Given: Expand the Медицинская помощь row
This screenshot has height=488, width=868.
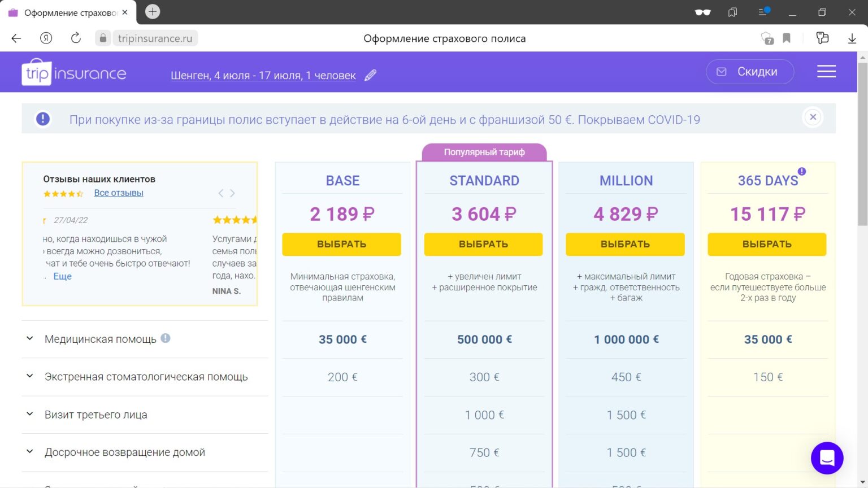Looking at the screenshot, I should pos(30,339).
